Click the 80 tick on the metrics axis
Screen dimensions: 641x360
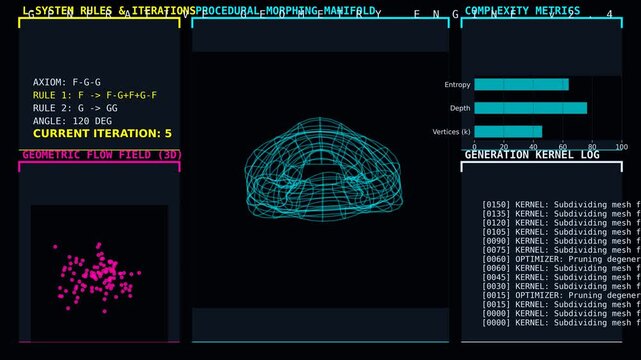[x=592, y=147]
